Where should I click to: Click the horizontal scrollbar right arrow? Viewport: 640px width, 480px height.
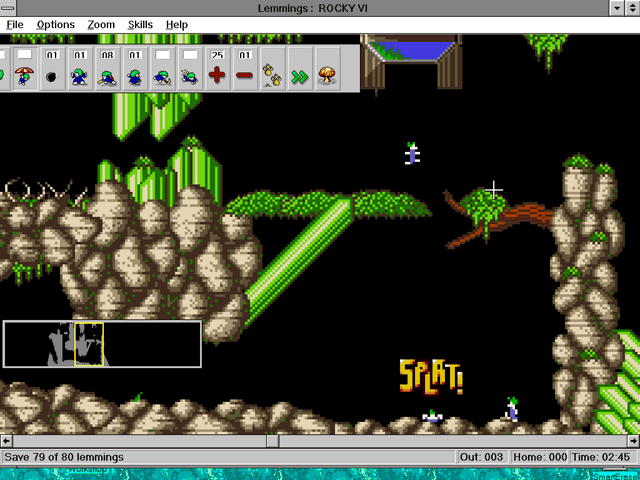pyautogui.click(x=633, y=441)
